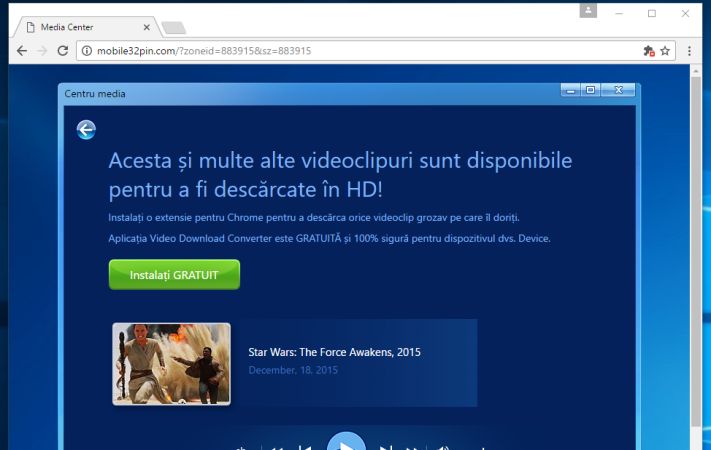Image resolution: width=711 pixels, height=450 pixels.
Task: Close the Chrome browser window
Action: (685, 14)
